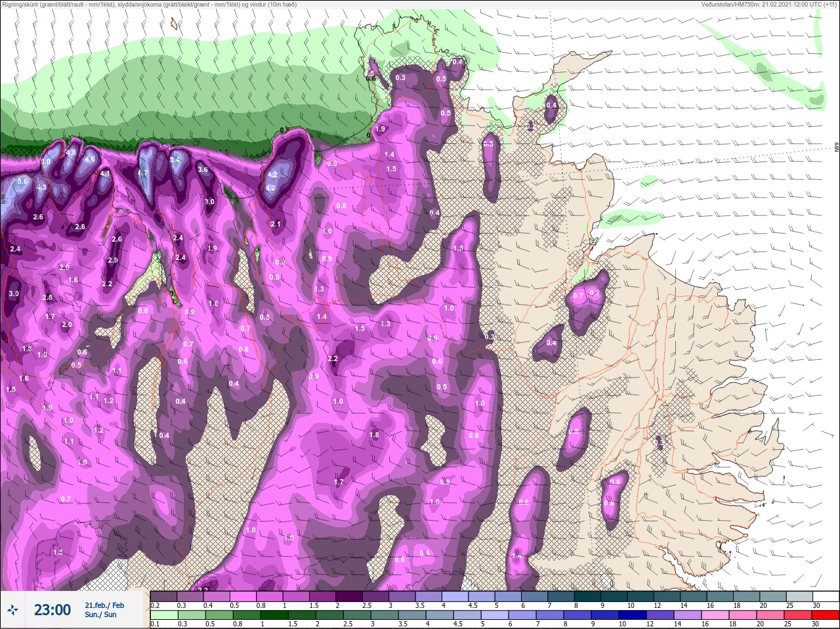Screen dimensions: 840x629
Task: Click the 4.3 precipitation value on map
Action: pos(41,187)
